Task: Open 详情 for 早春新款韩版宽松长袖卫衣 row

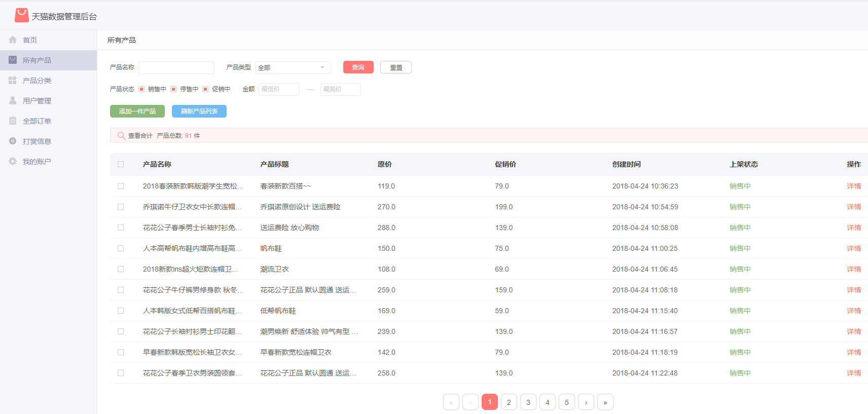Action: (x=854, y=352)
